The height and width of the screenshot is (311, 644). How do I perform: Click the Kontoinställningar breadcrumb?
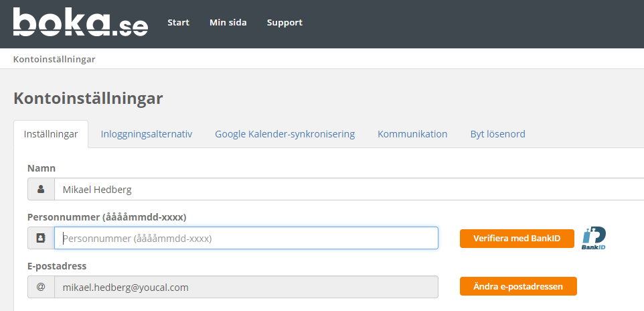point(54,59)
